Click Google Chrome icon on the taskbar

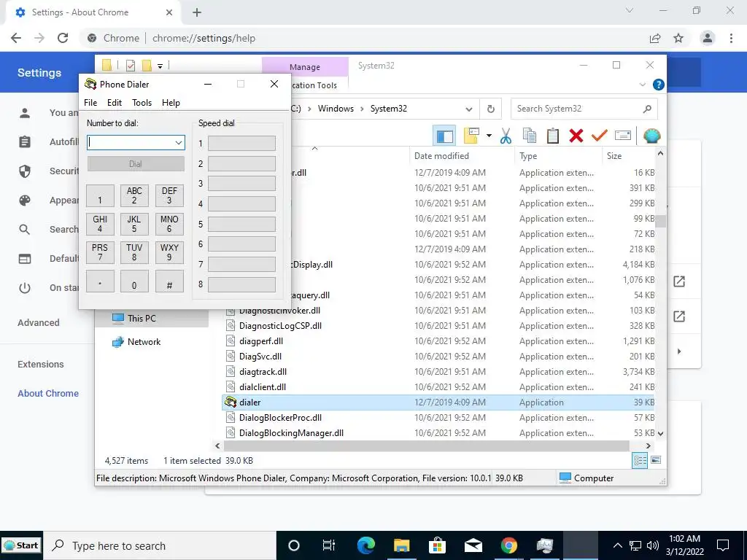pyautogui.click(x=508, y=545)
